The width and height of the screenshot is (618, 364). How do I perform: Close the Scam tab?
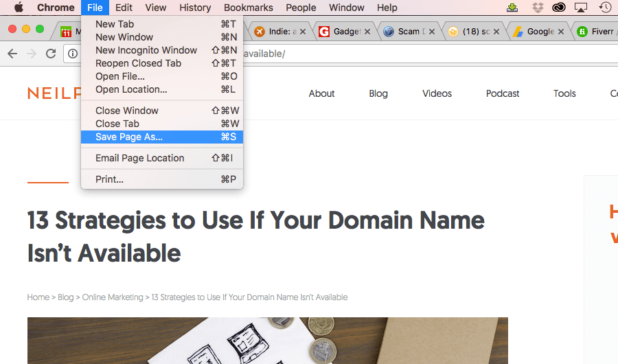432,32
